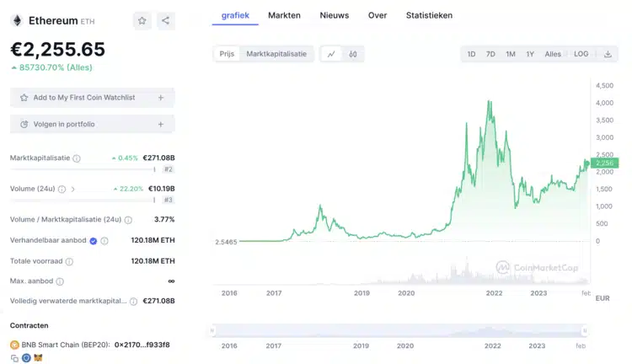The width and height of the screenshot is (632, 364).
Task: Open the Over tab
Action: (x=378, y=15)
